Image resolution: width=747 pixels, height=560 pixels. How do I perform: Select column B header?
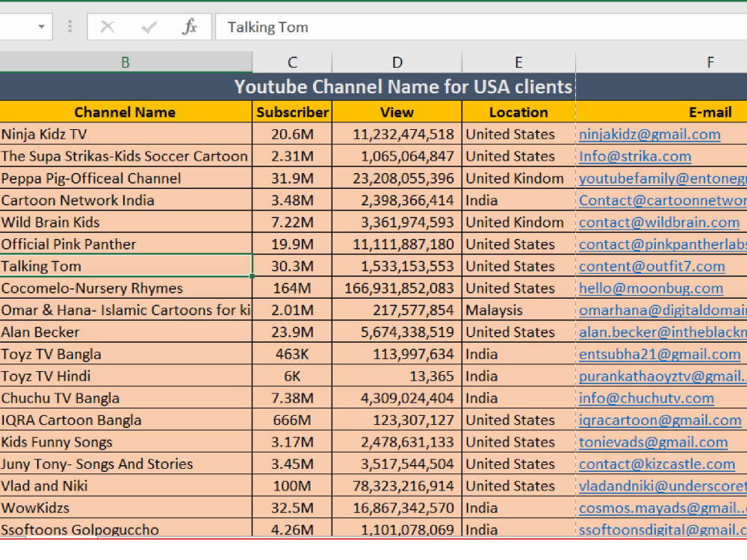tap(125, 63)
